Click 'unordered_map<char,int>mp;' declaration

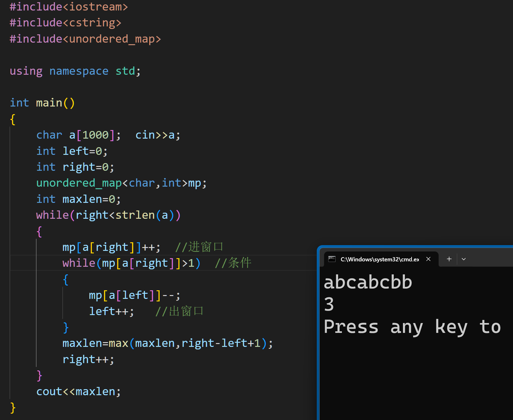click(x=121, y=183)
